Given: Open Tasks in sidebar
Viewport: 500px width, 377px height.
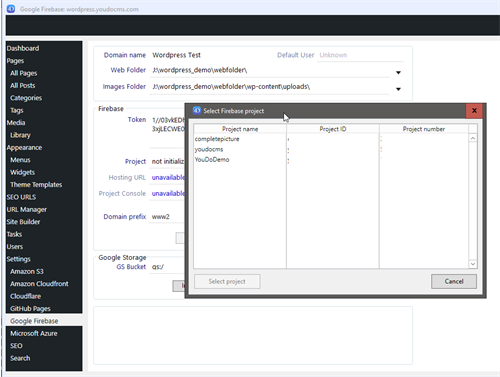Looking at the screenshot, I should [x=14, y=234].
